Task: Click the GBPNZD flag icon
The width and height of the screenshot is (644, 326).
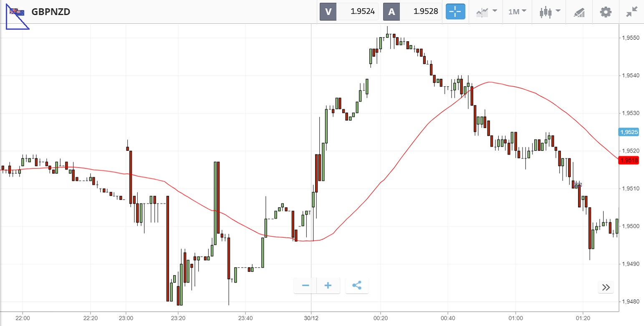Action: point(17,12)
